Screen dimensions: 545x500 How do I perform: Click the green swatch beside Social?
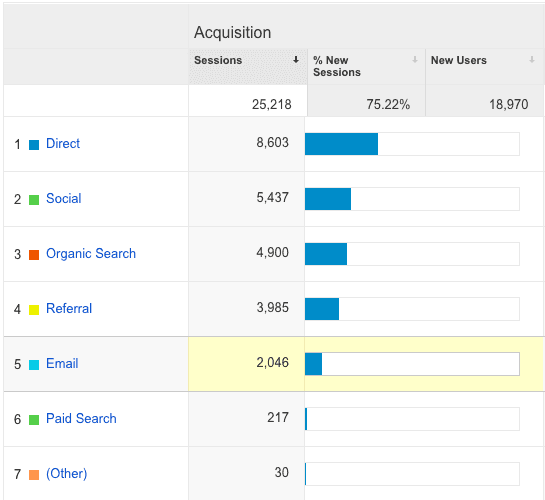click(x=34, y=200)
